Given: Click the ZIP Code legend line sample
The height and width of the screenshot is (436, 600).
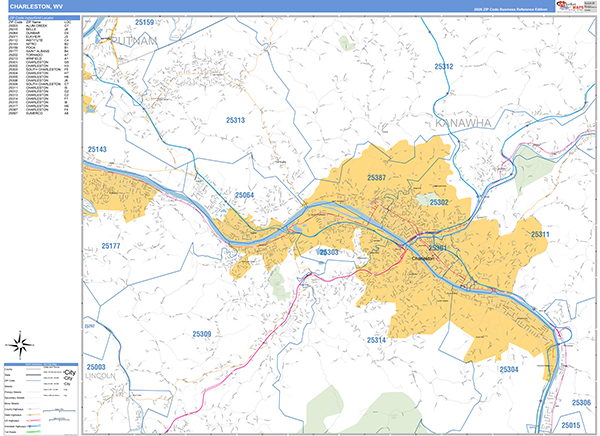Looking at the screenshot, I should pos(33,380).
